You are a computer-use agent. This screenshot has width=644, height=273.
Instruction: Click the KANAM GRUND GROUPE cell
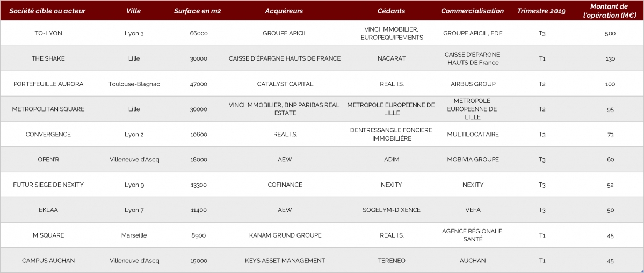[x=285, y=235]
